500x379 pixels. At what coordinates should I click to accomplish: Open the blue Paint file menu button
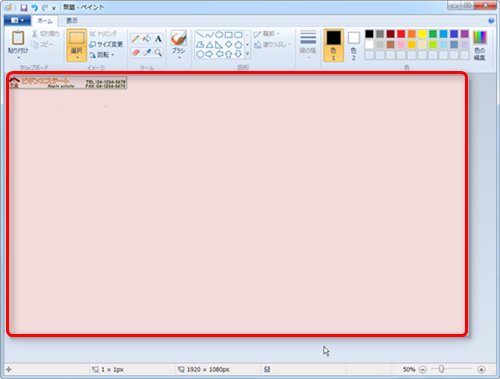coord(17,21)
